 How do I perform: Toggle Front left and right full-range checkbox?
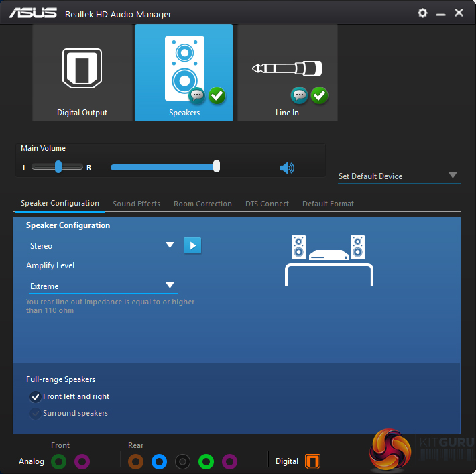36,397
